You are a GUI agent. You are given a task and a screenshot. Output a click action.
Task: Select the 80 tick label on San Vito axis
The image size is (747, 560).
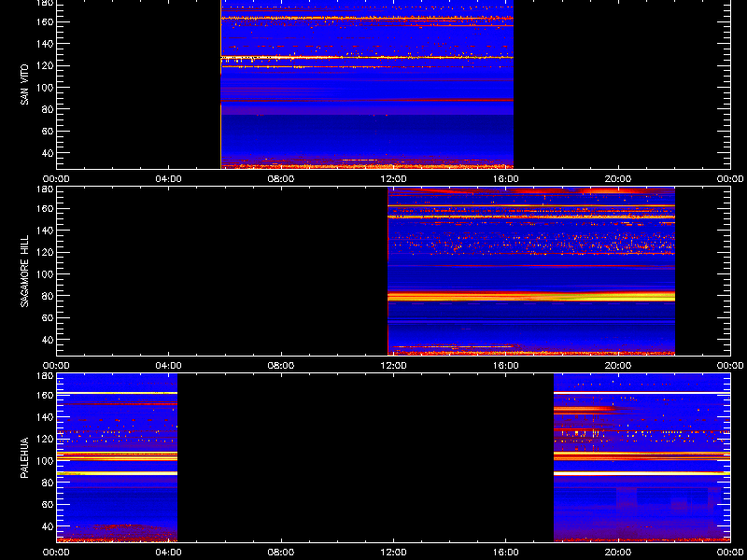[x=49, y=109]
